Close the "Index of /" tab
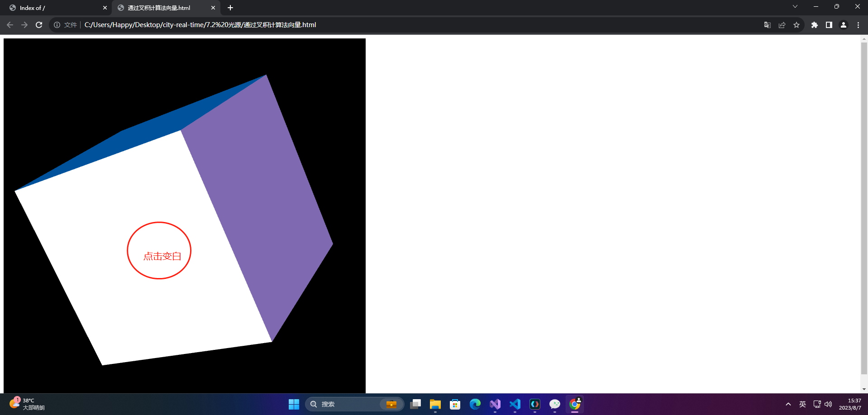The image size is (868, 415). 105,8
